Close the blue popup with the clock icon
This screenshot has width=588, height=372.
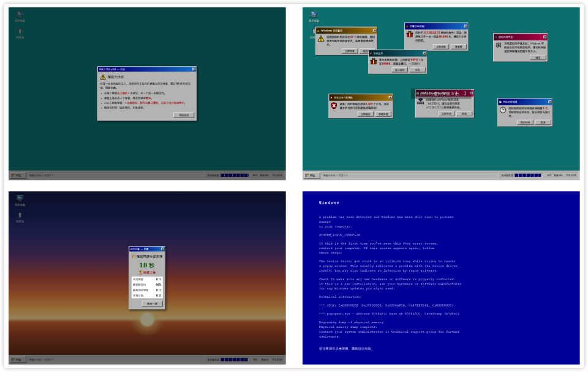(x=550, y=102)
